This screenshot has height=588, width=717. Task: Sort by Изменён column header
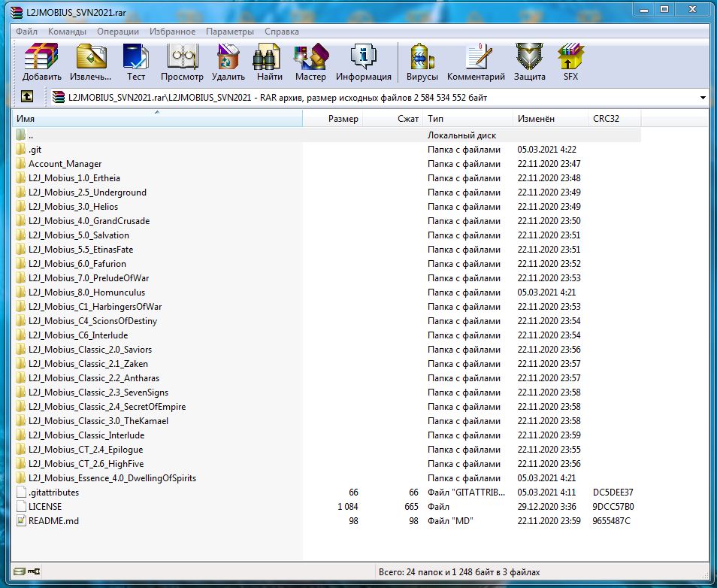pyautogui.click(x=551, y=119)
